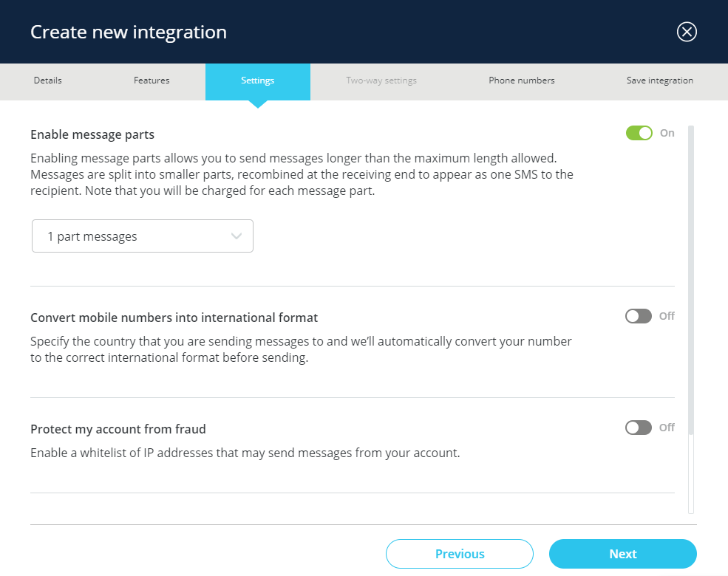
Task: Go back with the Previous button
Action: coord(460,554)
